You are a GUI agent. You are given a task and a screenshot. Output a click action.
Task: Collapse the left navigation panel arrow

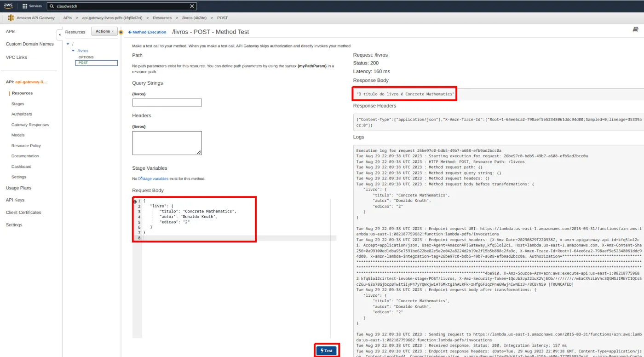coord(59,35)
